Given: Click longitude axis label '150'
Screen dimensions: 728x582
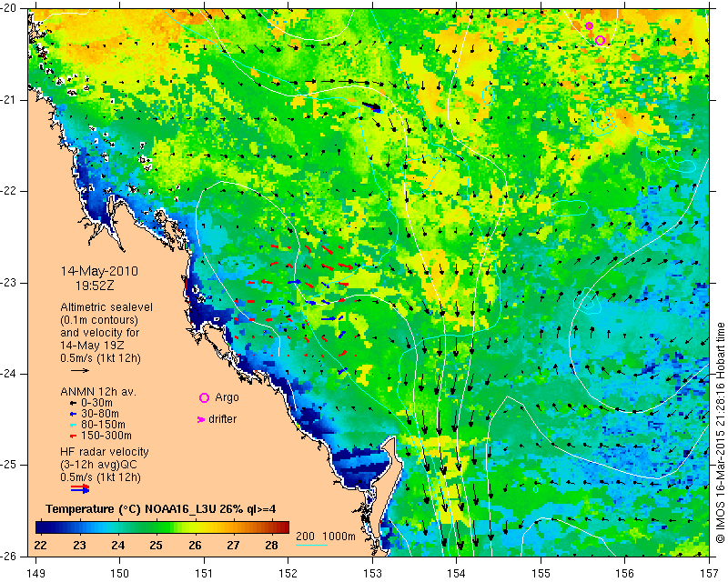Looking at the screenshot, I should (x=120, y=574).
